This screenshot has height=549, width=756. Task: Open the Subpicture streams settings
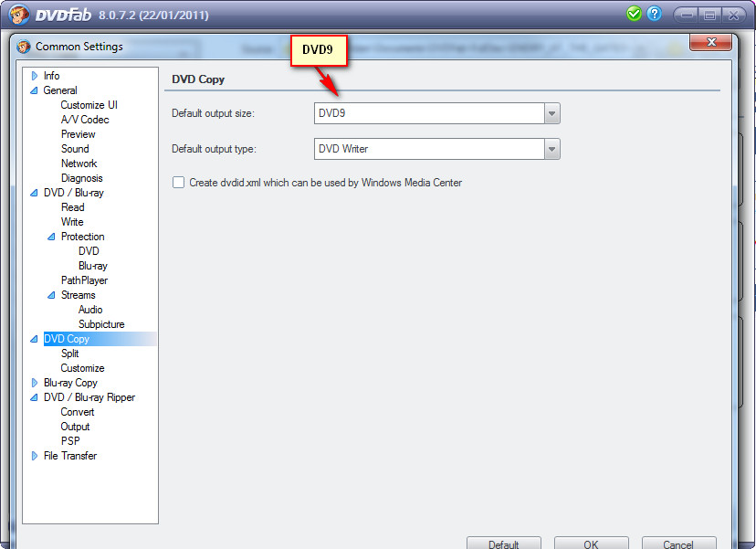(x=101, y=324)
